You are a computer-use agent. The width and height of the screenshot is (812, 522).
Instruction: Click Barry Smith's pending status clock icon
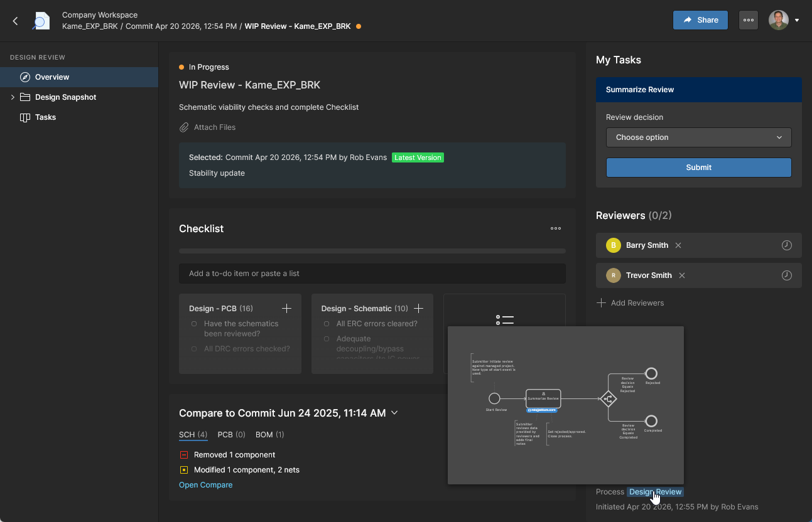[x=786, y=245]
